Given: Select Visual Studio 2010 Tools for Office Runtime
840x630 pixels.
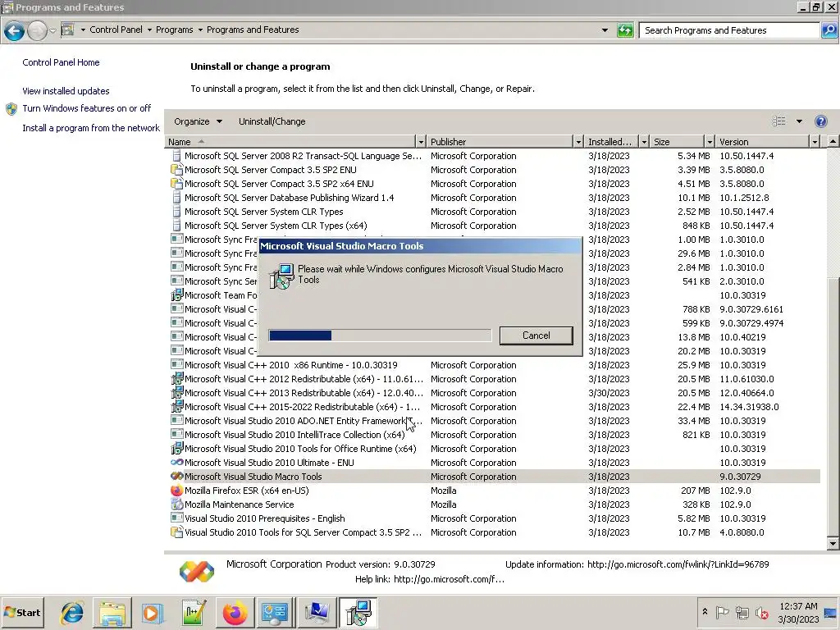Looking at the screenshot, I should tap(495, 449).
